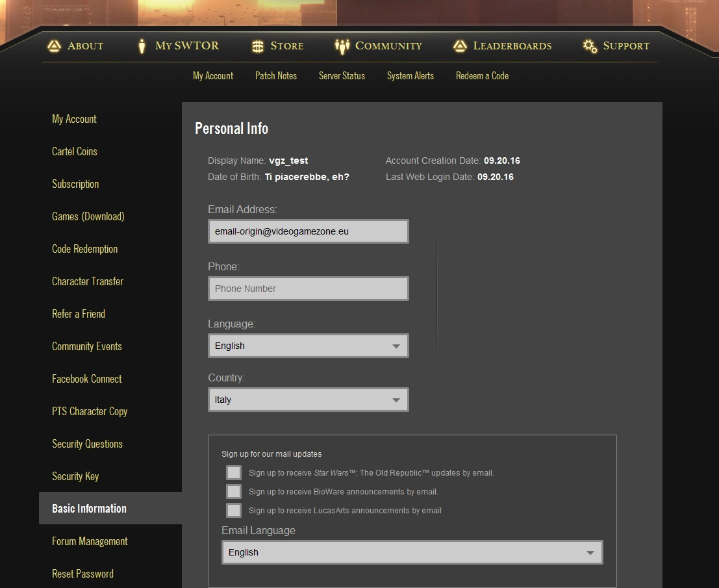This screenshot has width=719, height=588.
Task: Check the LucasArts announcements checkbox
Action: (x=234, y=510)
